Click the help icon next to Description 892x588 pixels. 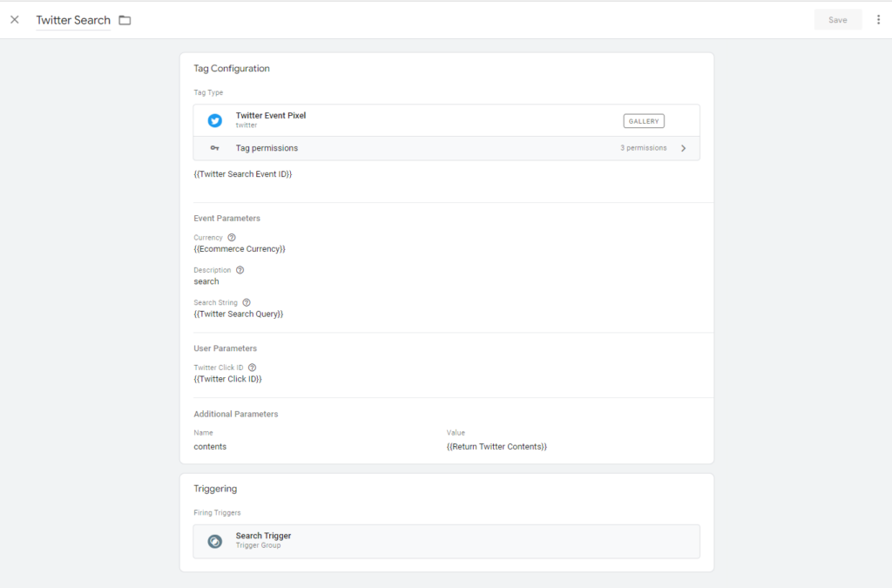point(240,270)
